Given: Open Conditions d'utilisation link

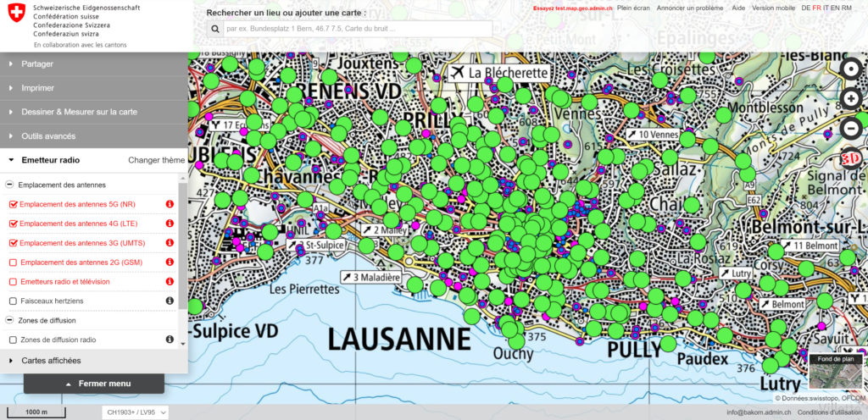Looking at the screenshot, I should [x=831, y=412].
